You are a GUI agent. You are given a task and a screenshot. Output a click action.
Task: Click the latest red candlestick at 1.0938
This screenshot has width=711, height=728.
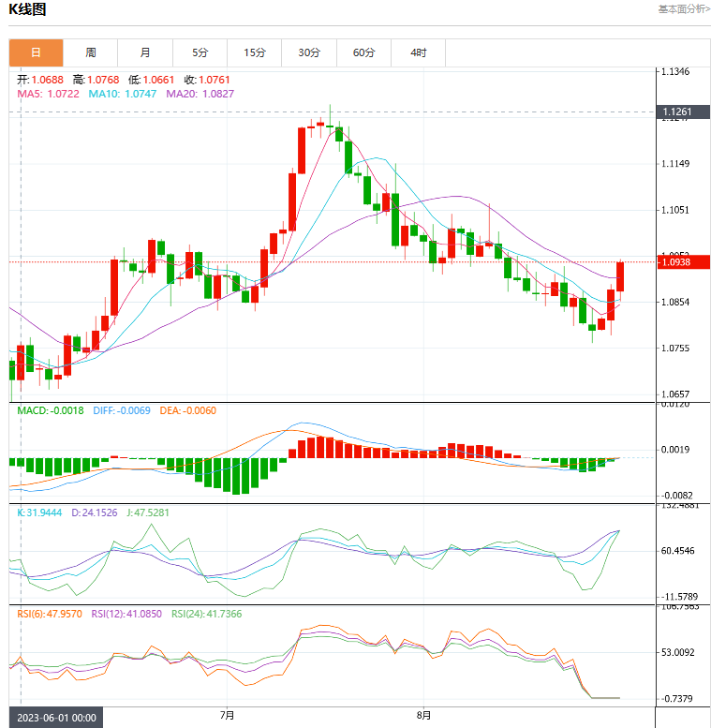[x=620, y=276]
